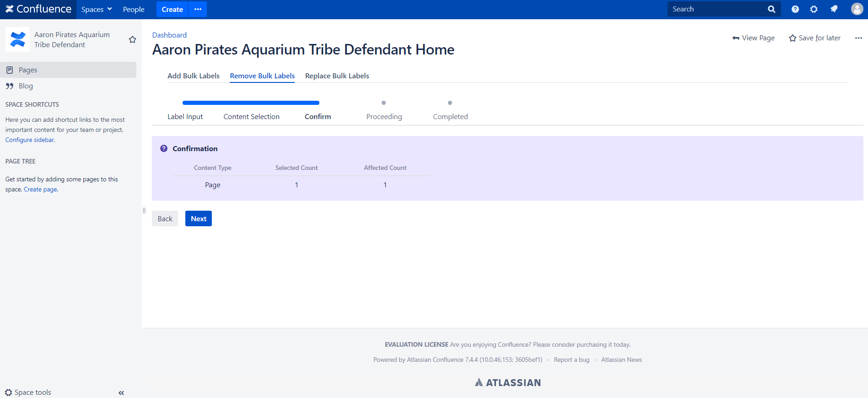This screenshot has height=398, width=868.
Task: Click the Atlassian logo in footer
Action: (508, 382)
